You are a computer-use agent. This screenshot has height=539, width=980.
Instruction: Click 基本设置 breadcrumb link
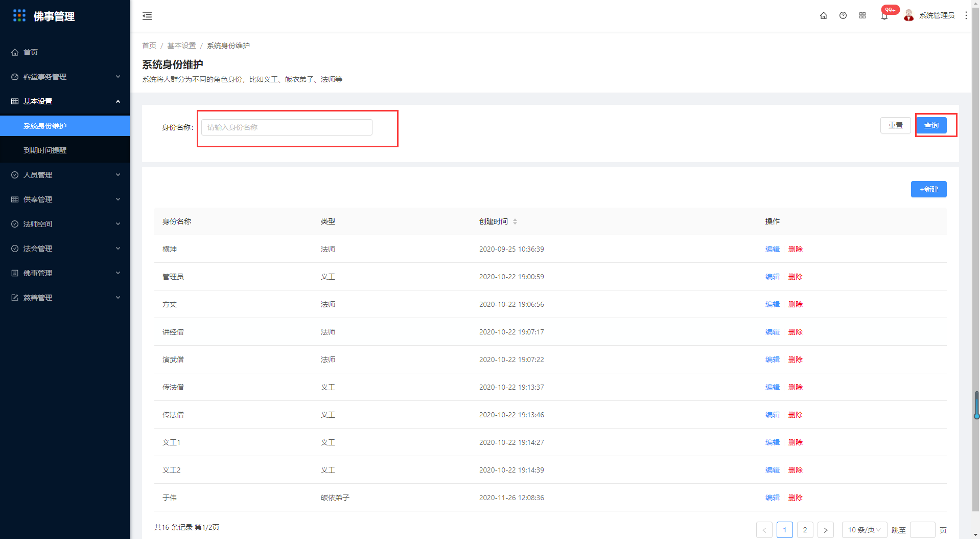181,46
